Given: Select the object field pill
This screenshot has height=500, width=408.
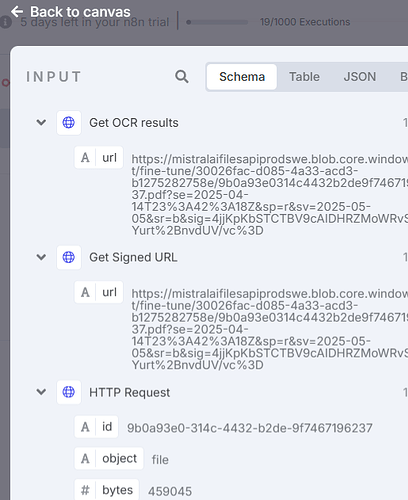Looking at the screenshot, I should [x=109, y=459].
